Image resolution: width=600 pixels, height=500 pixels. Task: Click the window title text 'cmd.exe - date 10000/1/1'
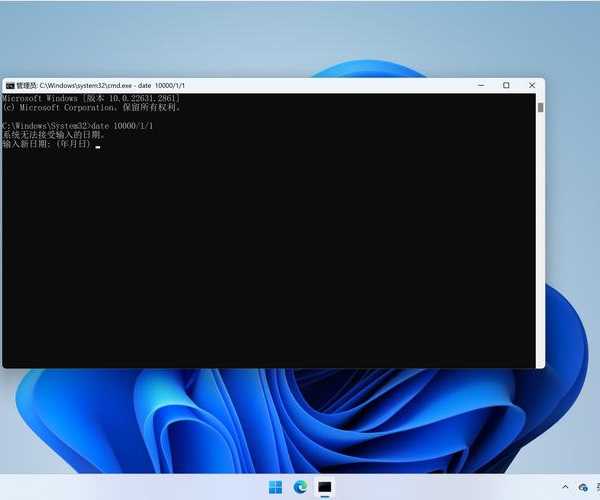click(146, 86)
